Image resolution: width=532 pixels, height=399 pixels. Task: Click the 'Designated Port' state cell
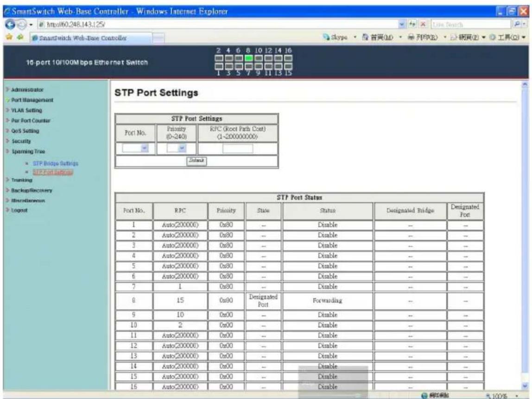(263, 300)
